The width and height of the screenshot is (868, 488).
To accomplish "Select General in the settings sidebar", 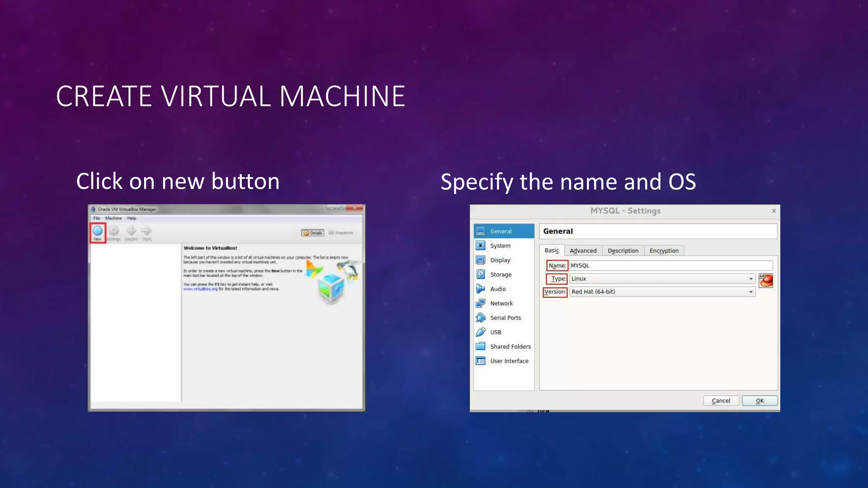I will 504,231.
